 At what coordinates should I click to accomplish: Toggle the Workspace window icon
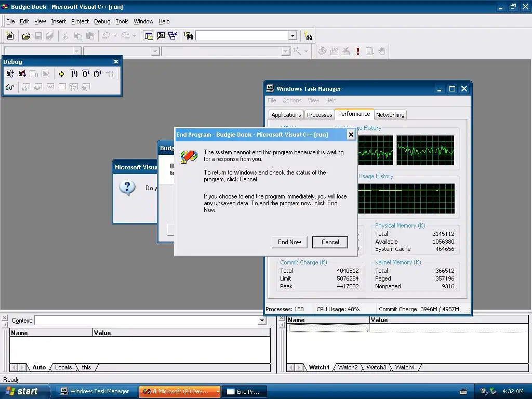(149, 36)
